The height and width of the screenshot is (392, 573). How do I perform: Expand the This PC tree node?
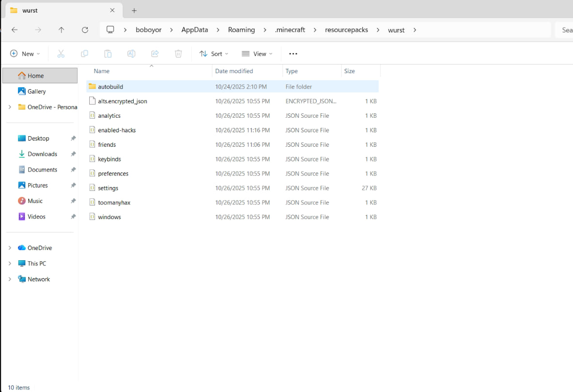10,264
